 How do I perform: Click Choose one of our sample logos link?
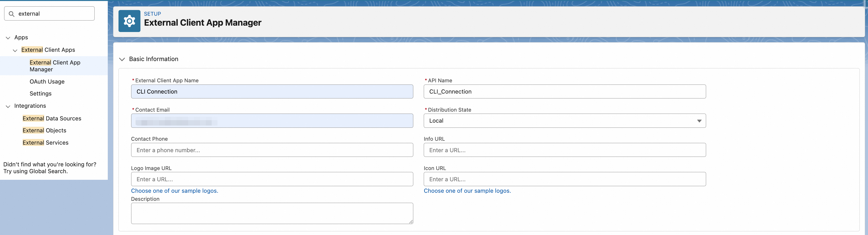175,191
